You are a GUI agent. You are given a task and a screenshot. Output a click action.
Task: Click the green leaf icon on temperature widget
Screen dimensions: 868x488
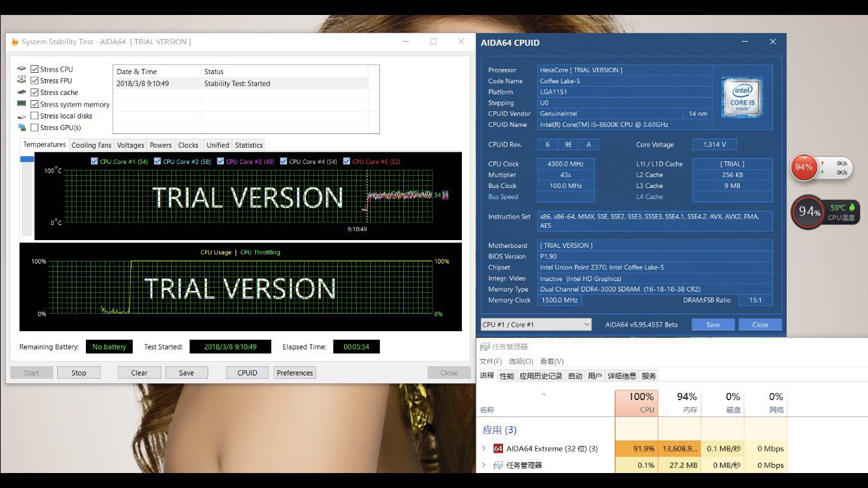pos(851,208)
